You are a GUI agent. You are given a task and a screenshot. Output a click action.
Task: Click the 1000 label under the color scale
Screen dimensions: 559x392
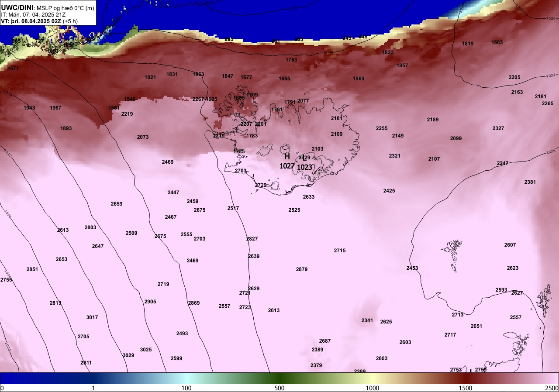pyautogui.click(x=372, y=388)
